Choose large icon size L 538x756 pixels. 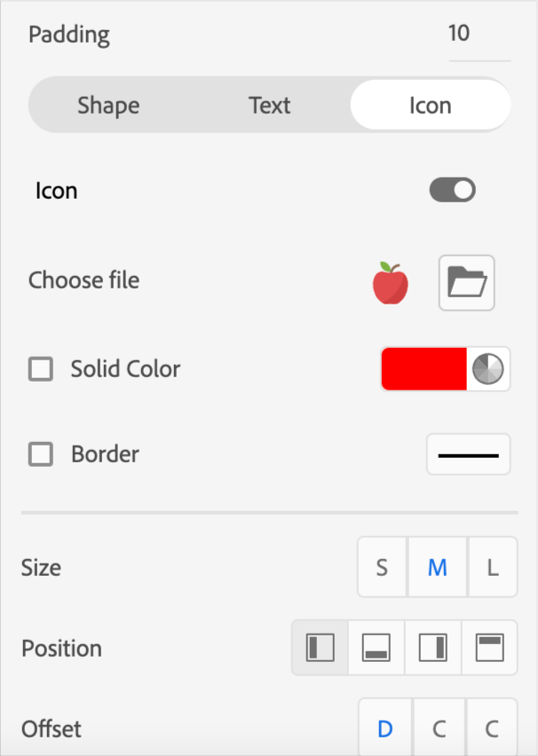point(493,568)
